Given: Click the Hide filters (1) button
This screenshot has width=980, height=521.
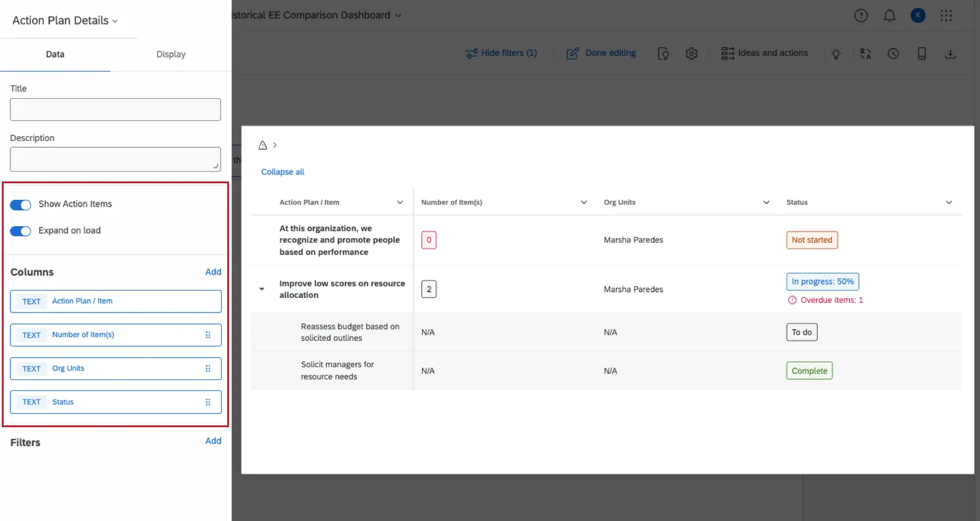Looking at the screenshot, I should 501,53.
